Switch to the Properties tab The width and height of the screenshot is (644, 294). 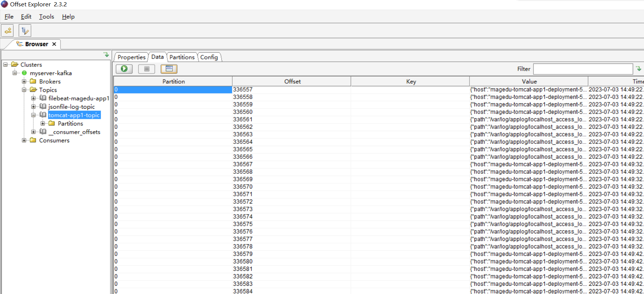pos(131,57)
